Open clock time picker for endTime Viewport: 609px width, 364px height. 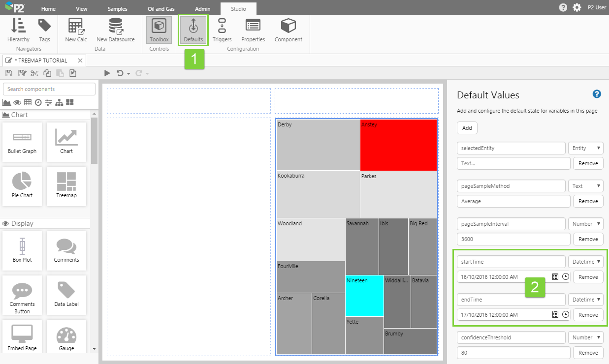click(x=565, y=315)
